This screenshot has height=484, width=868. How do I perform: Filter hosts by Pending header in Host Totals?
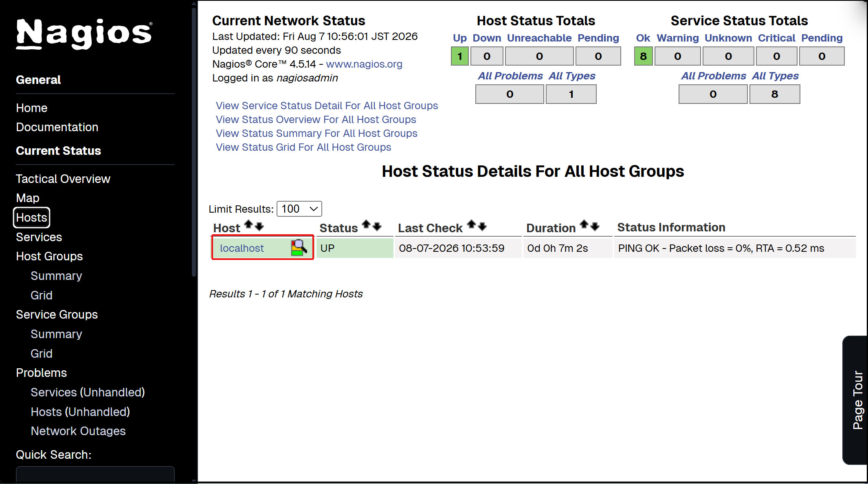[598, 38]
